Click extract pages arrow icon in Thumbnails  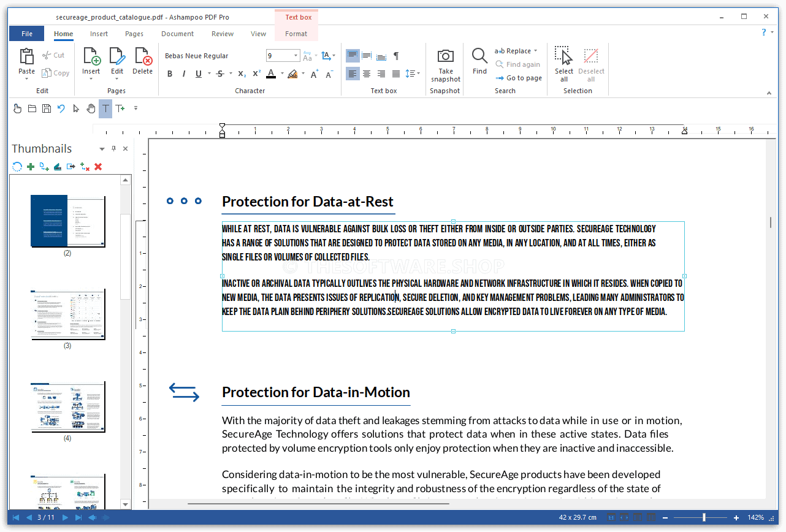(x=71, y=166)
